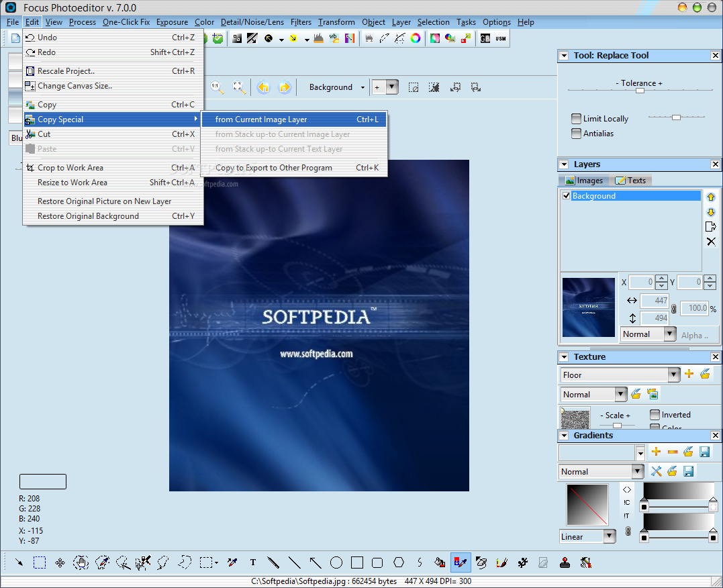
Task: Adjust the Limit Locally slider
Action: point(676,117)
